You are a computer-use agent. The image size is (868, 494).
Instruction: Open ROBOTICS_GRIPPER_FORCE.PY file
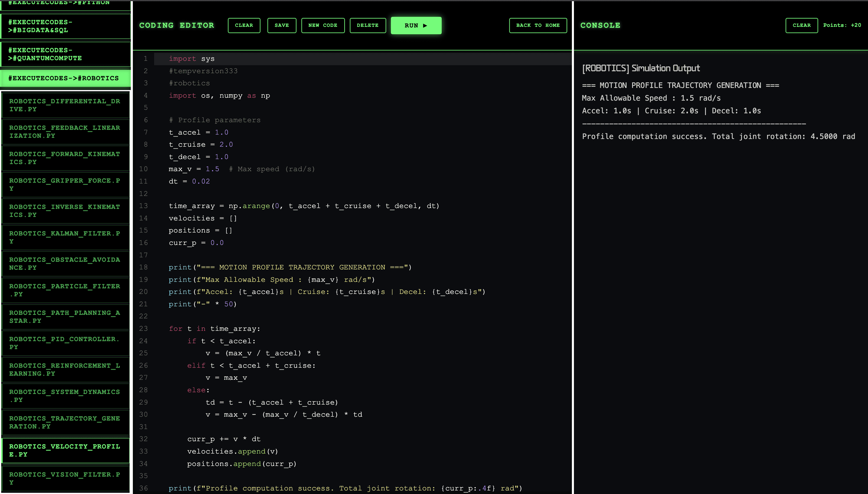coord(66,184)
